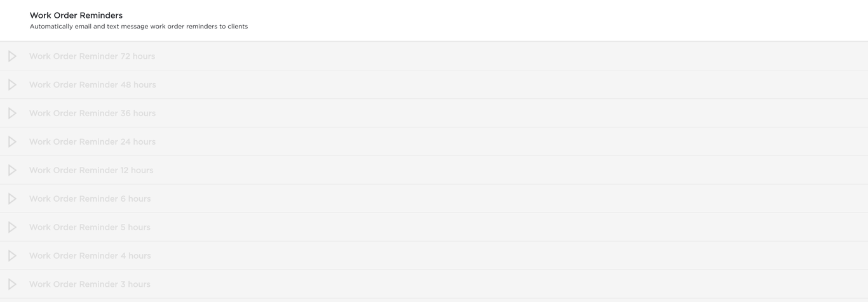Click the Work Order Reminders heading

[76, 15]
